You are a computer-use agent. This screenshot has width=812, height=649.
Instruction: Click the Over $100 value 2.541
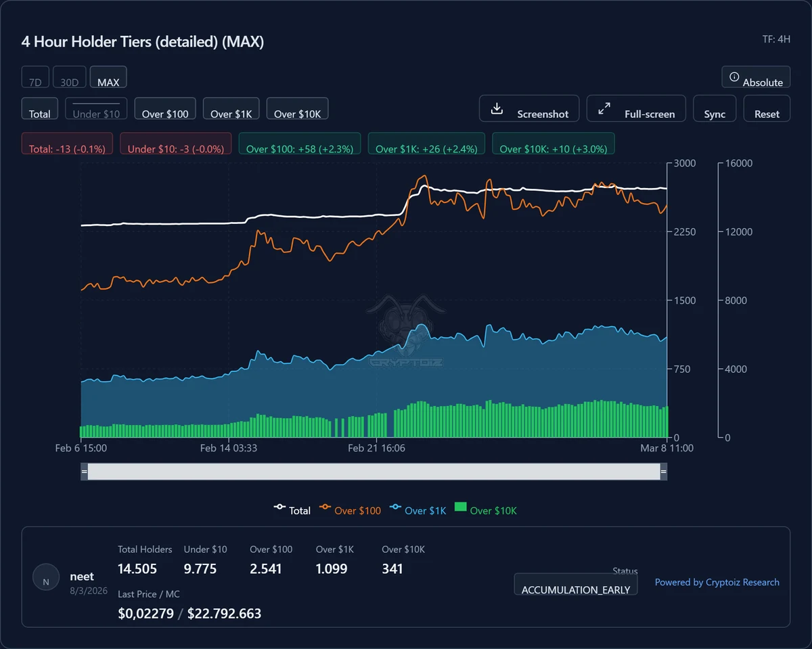[x=266, y=568]
